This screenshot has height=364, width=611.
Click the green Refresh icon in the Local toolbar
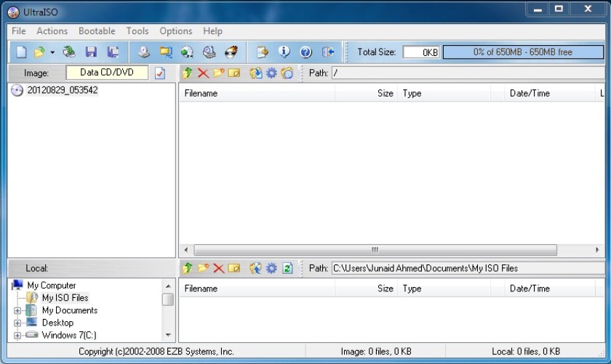click(x=287, y=268)
